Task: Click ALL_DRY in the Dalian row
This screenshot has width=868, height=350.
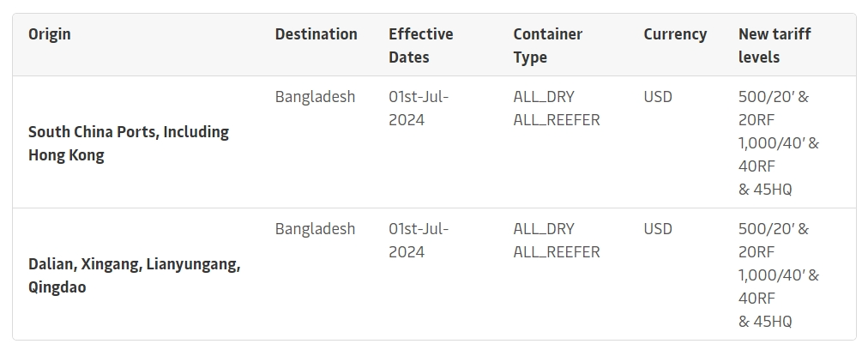Action: coord(544,229)
